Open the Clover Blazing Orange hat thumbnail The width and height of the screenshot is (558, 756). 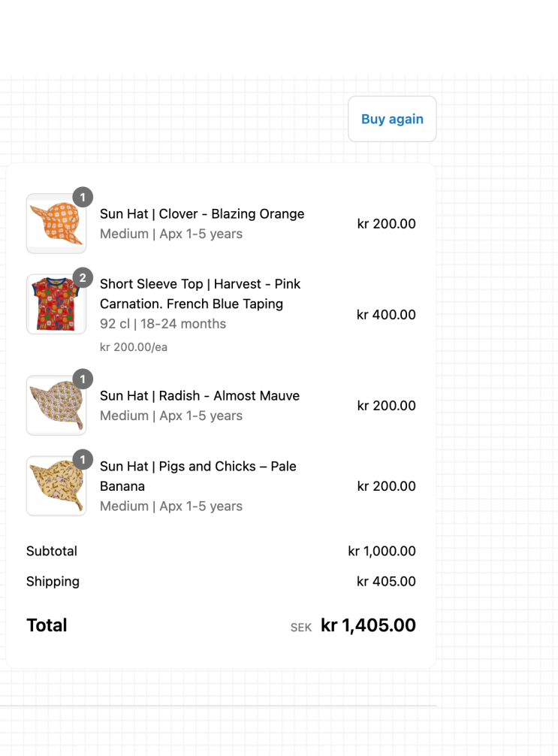click(x=56, y=224)
